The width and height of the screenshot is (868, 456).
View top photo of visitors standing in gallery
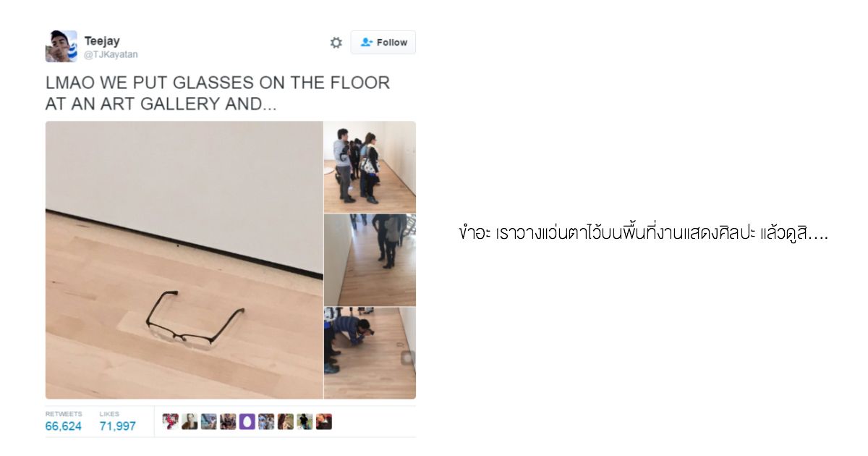pyautogui.click(x=370, y=167)
